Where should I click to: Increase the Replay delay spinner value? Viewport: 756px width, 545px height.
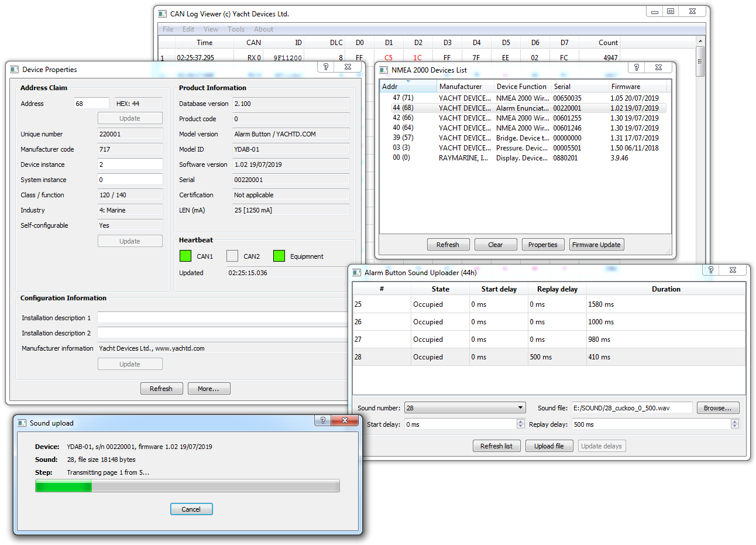735,421
